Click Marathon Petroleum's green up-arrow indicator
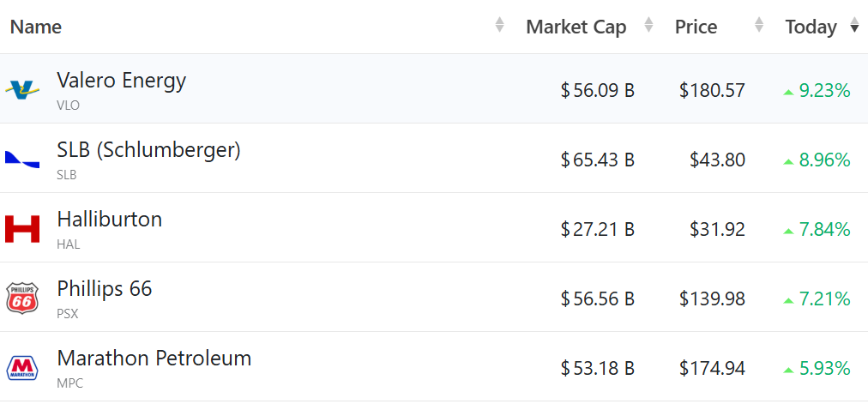Viewport: 868px width, 404px height. tap(788, 370)
